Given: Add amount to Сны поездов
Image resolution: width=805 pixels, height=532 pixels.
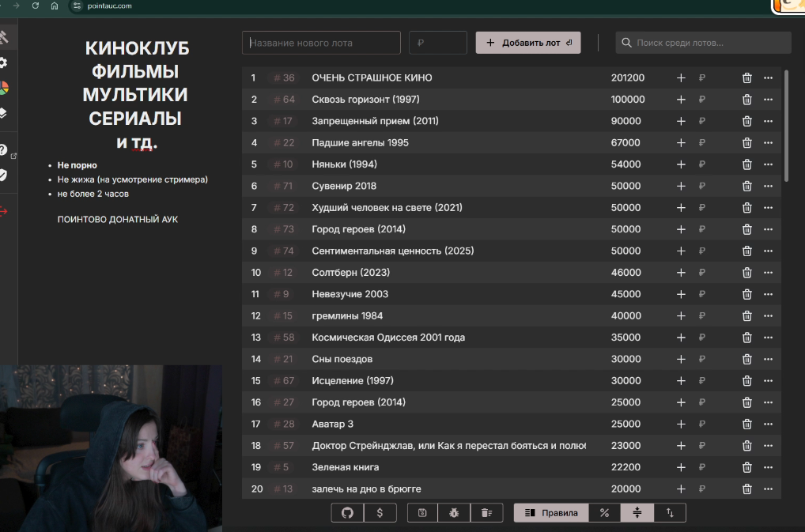Looking at the screenshot, I should 681,359.
